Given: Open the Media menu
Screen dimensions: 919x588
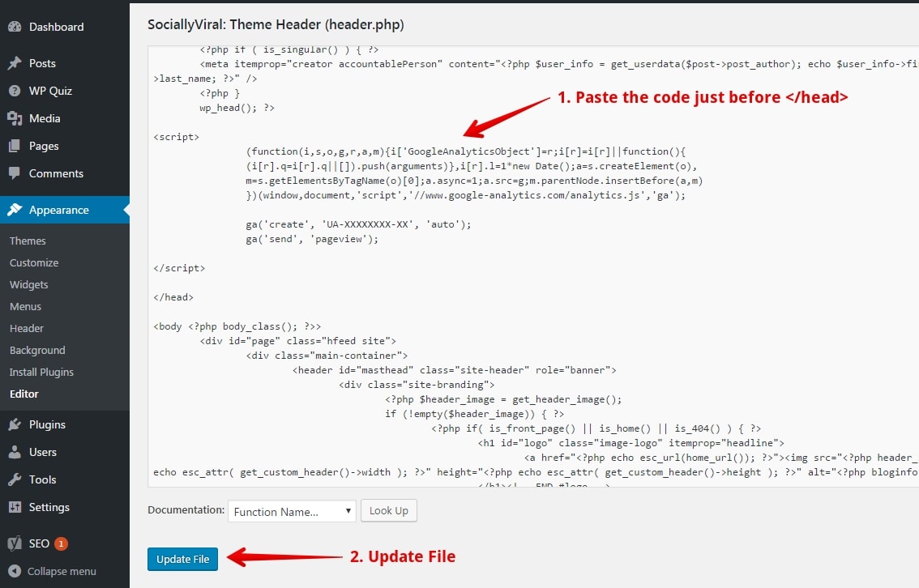Looking at the screenshot, I should [45, 118].
